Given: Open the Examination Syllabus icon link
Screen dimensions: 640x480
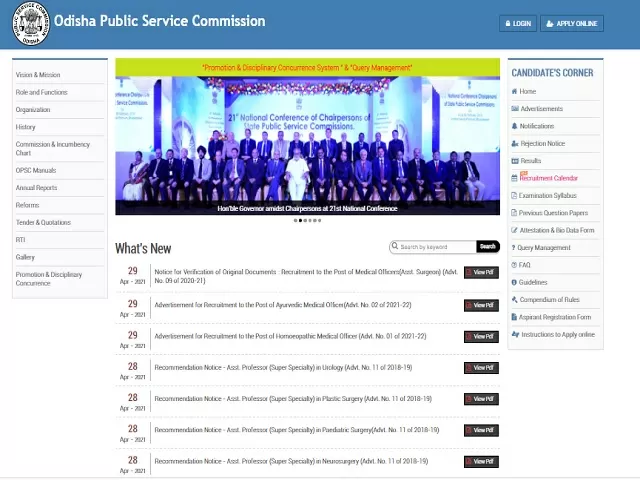Looking at the screenshot, I should click(x=514, y=195).
